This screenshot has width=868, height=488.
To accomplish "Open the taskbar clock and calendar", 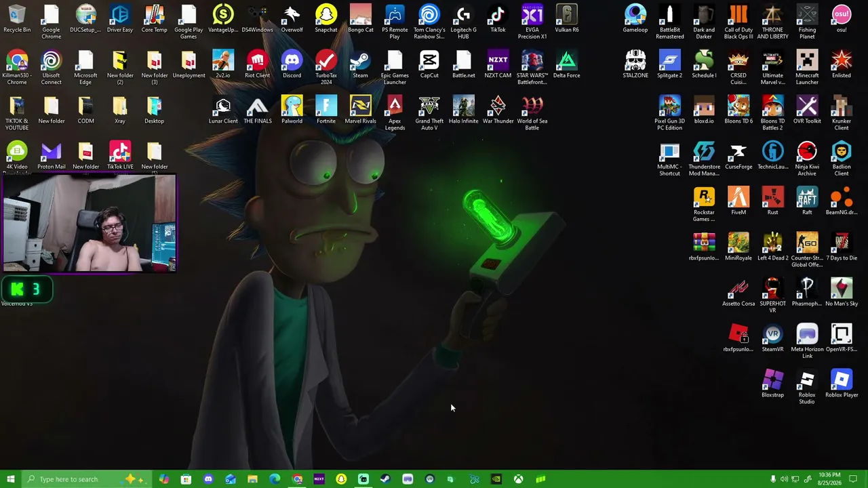I will [829, 479].
